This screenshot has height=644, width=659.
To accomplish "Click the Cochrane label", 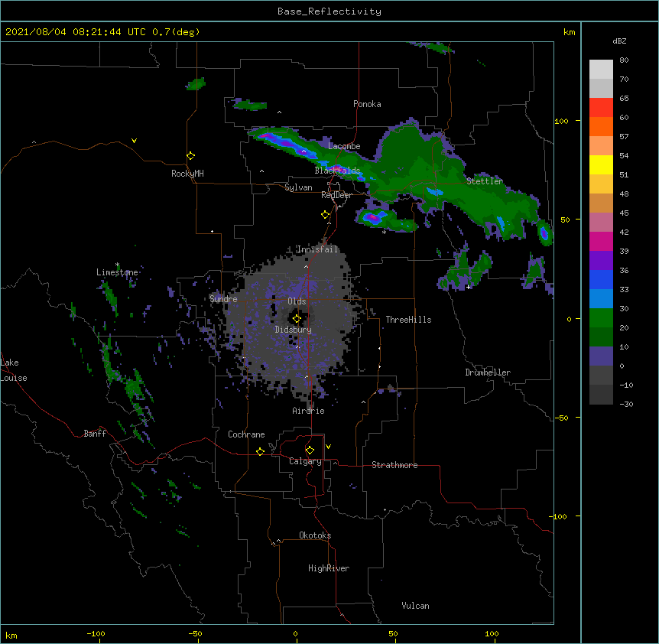I will (x=246, y=434).
